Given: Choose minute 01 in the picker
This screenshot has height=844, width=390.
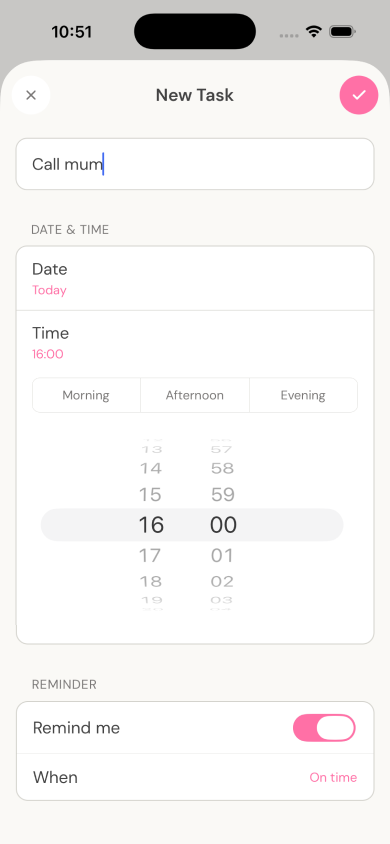Looking at the screenshot, I should [x=222, y=555].
